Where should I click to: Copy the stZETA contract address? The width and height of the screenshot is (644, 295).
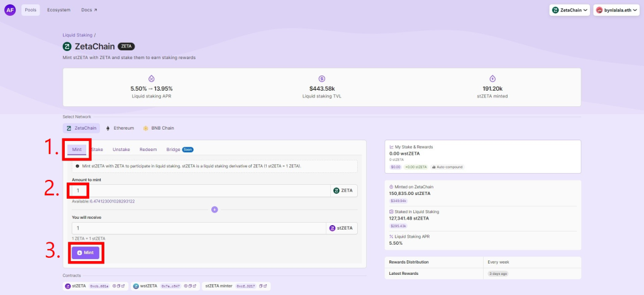pyautogui.click(x=119, y=286)
